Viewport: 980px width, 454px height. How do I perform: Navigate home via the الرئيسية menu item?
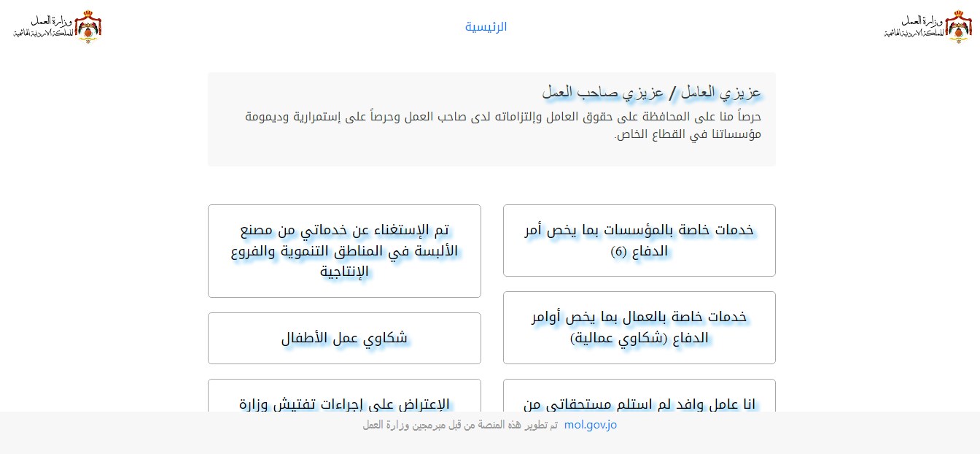pos(486,26)
